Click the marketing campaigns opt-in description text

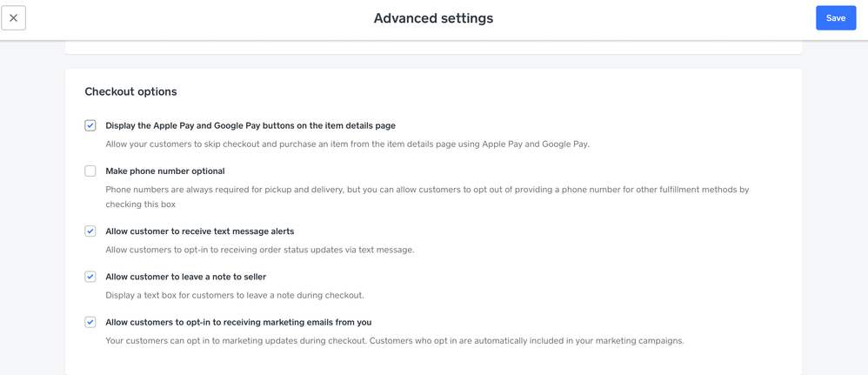click(395, 341)
